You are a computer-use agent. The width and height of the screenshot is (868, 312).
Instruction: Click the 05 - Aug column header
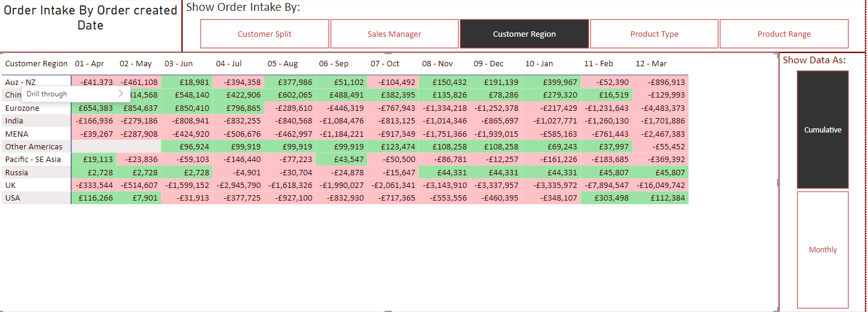283,63
